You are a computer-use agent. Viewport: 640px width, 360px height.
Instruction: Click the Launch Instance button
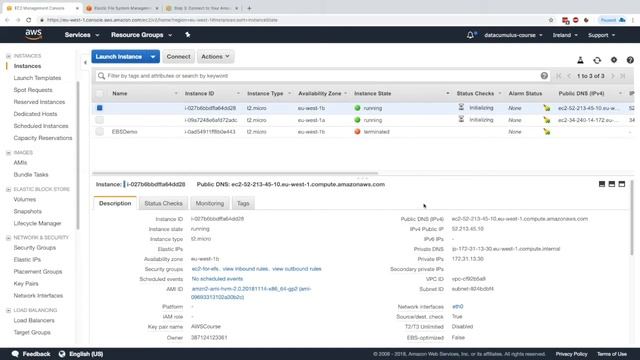119,57
